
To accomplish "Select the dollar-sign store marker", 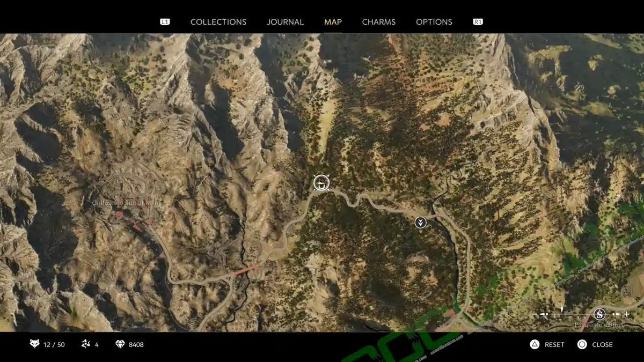I will click(x=599, y=314).
